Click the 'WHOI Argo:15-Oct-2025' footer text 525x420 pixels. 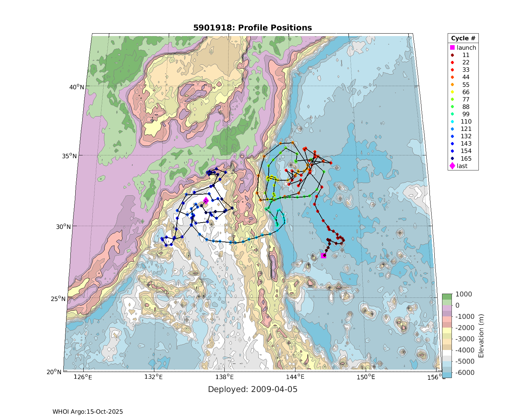87,412
